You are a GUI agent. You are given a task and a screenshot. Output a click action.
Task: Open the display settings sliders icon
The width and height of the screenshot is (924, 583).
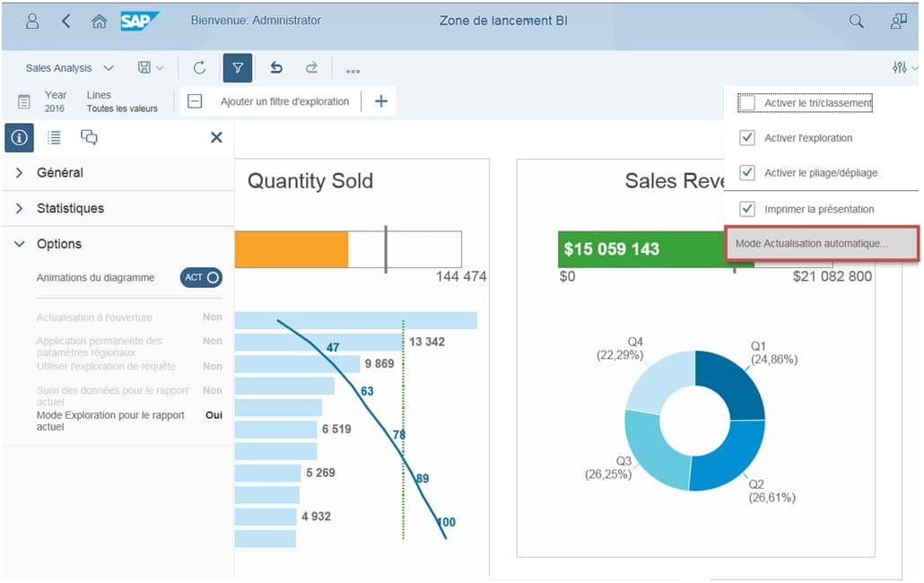[899, 68]
